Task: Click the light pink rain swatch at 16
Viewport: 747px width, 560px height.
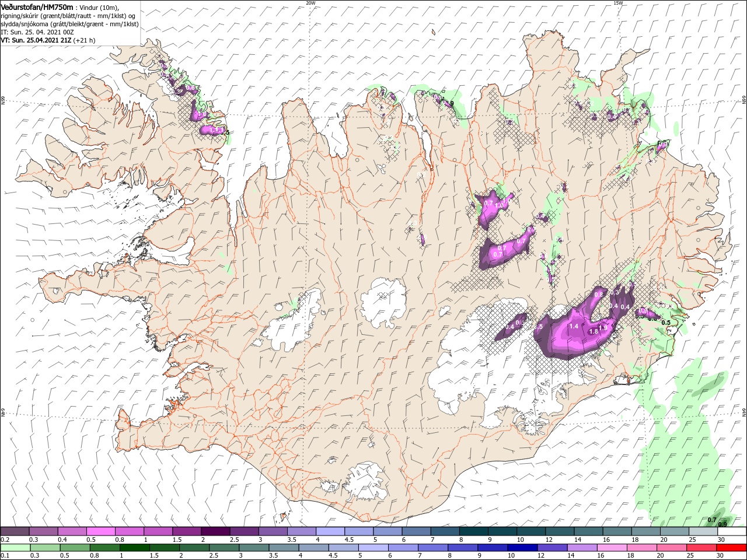Action: (612, 548)
